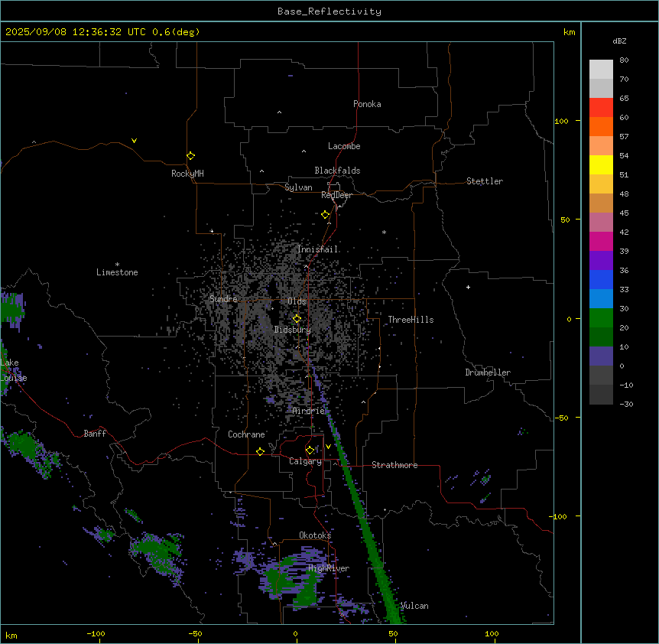
Task: Click the Drumheller town label
Action: [488, 372]
